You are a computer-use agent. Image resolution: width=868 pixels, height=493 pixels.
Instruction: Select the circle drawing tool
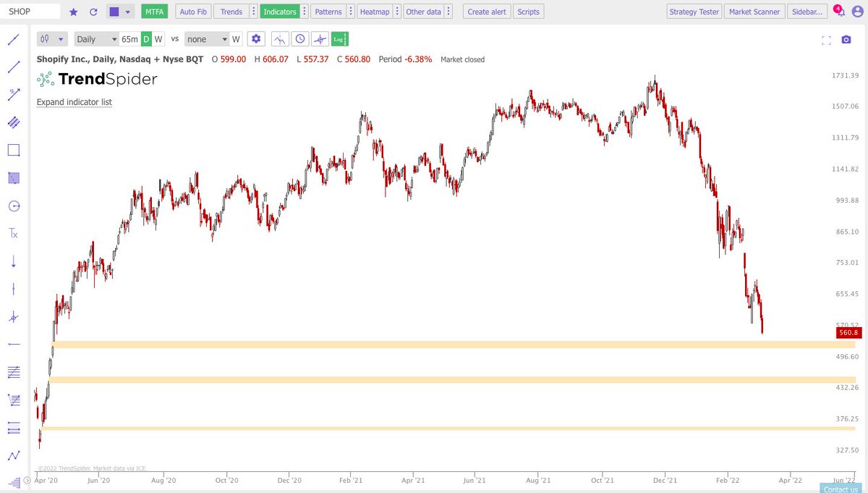pyautogui.click(x=13, y=206)
